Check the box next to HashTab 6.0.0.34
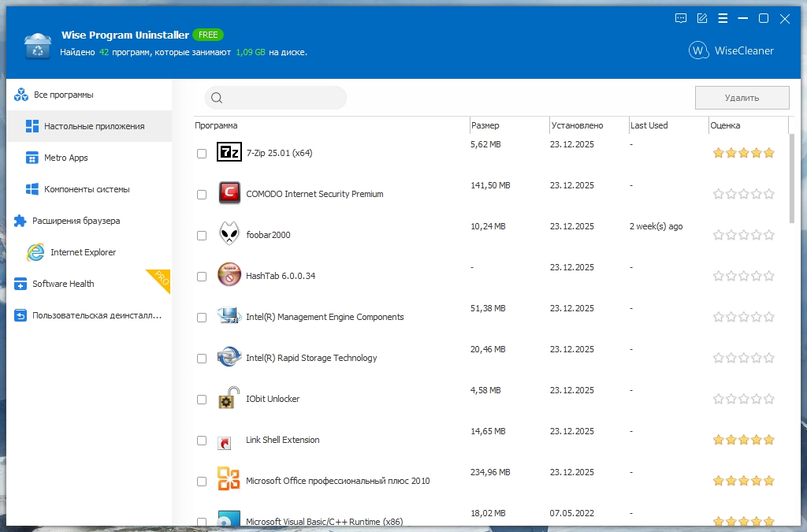 click(202, 277)
